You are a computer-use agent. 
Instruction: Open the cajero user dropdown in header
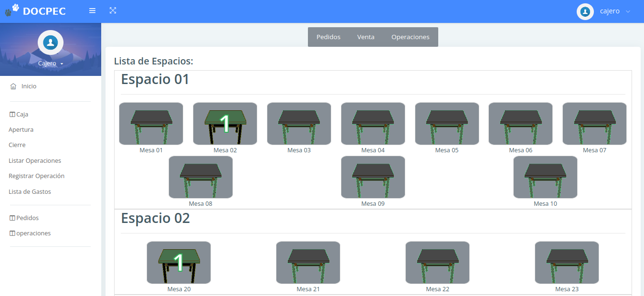[x=604, y=11]
